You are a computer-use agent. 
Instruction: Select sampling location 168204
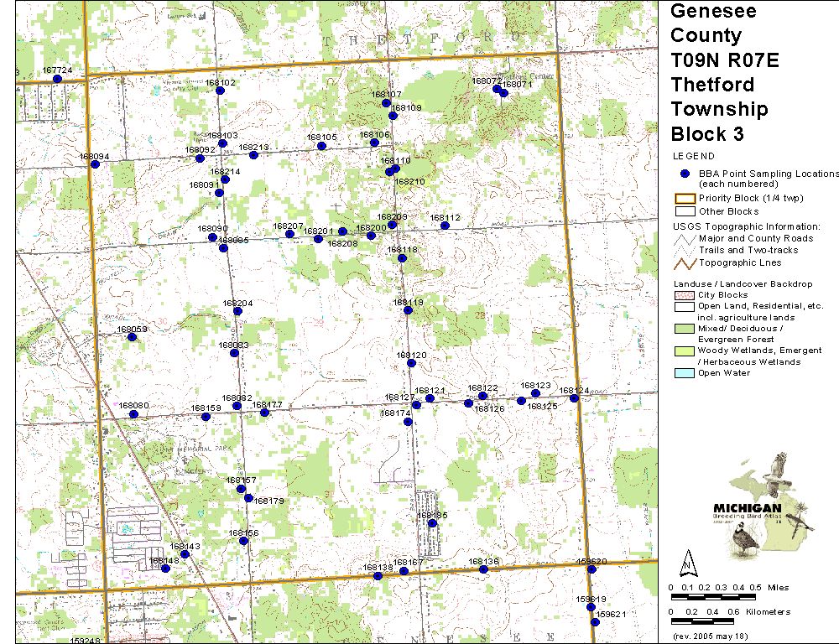[x=237, y=311]
